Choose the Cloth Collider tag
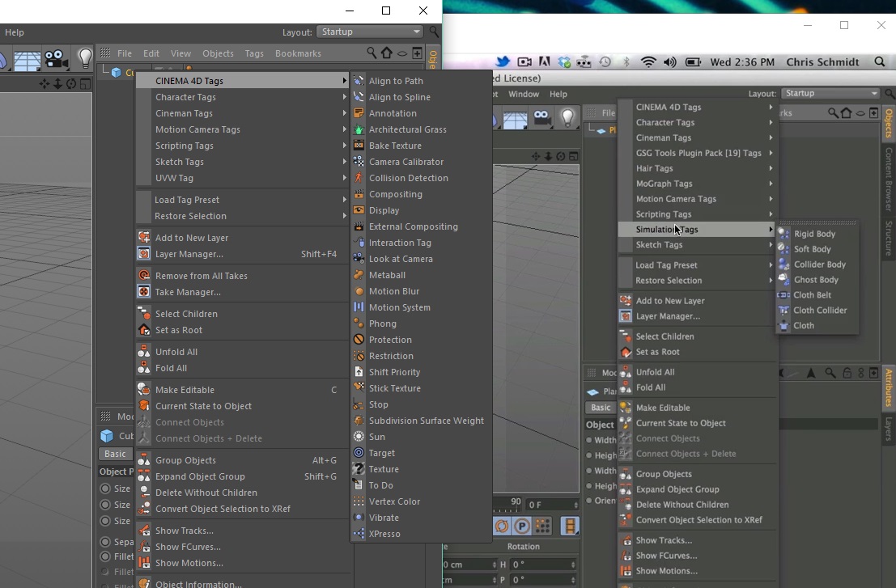 click(817, 310)
